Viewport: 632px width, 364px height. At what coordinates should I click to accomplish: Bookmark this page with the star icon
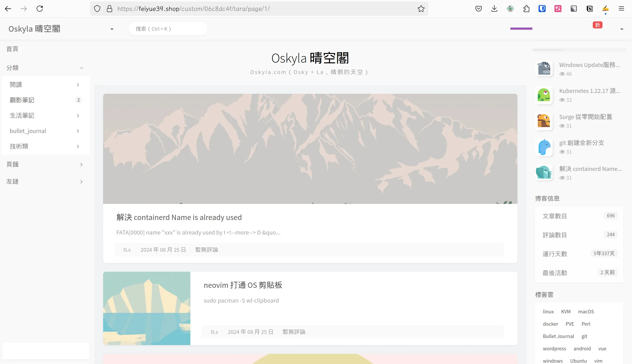click(421, 9)
